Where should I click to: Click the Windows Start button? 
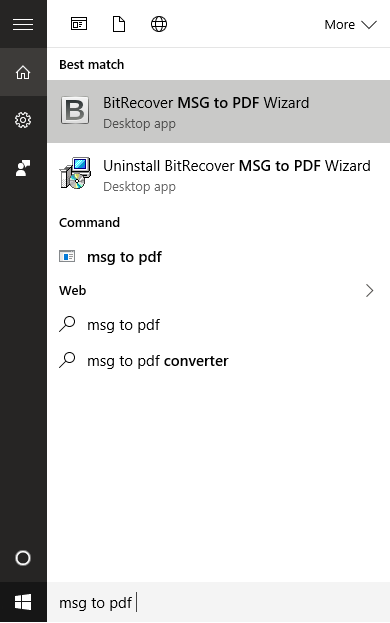click(x=23, y=602)
